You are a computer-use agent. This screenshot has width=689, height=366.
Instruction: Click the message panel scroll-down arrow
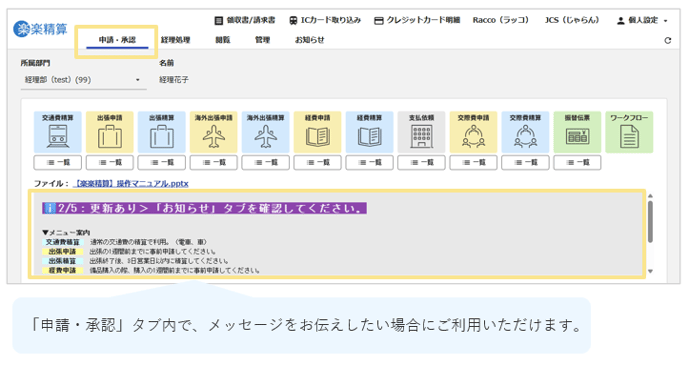(x=650, y=272)
